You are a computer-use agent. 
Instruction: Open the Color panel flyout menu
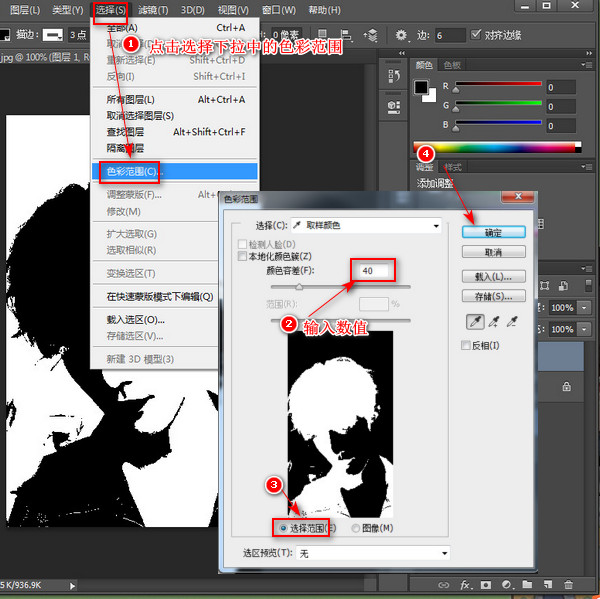click(587, 65)
